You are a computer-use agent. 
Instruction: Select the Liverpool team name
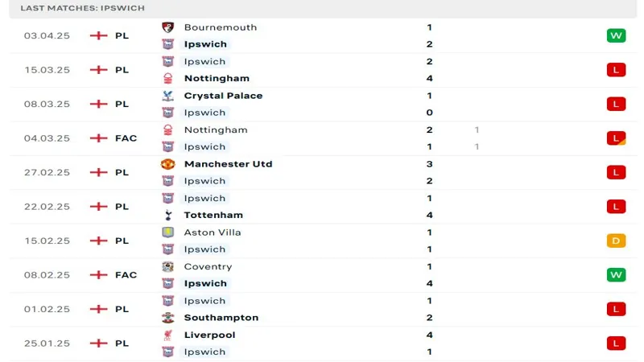(x=209, y=335)
